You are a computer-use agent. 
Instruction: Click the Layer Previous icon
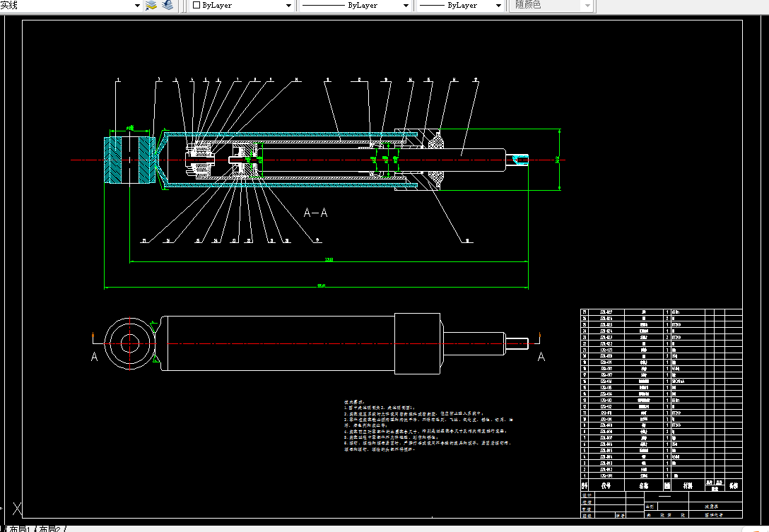pyautogui.click(x=168, y=6)
